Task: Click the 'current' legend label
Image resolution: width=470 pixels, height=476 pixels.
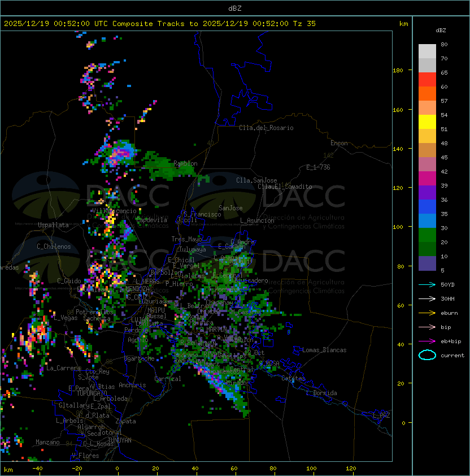Action: [x=452, y=356]
